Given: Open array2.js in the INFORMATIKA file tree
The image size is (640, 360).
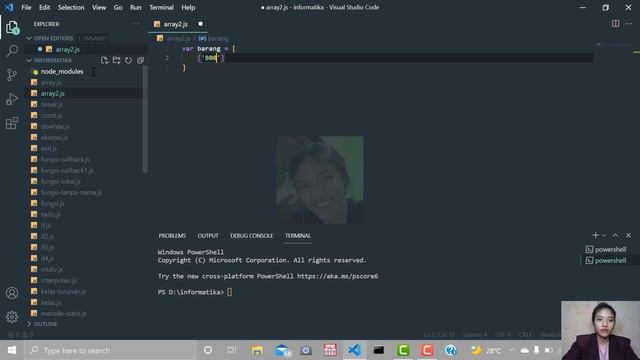Looking at the screenshot, I should [x=53, y=93].
